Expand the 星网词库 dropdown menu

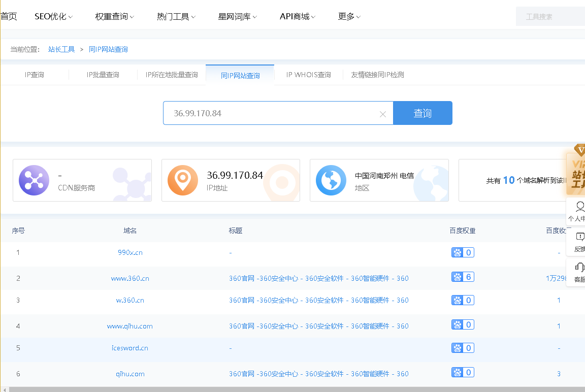237,16
